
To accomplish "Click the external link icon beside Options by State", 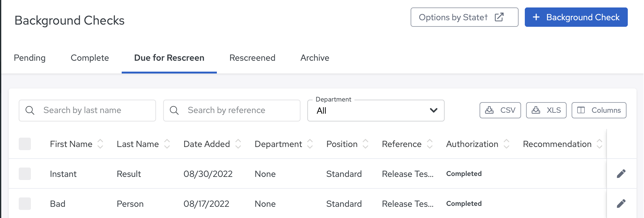I will click(499, 17).
